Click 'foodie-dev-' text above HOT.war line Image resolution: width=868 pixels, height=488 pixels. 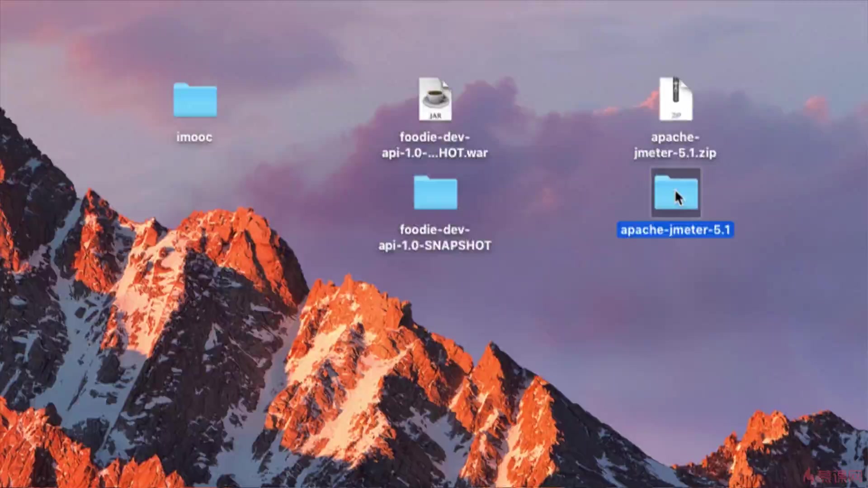click(434, 137)
